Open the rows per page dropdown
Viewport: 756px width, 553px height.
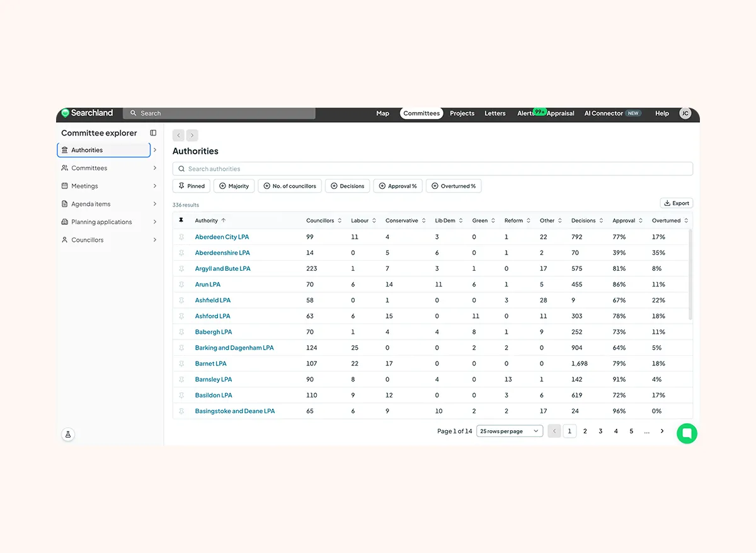point(510,431)
